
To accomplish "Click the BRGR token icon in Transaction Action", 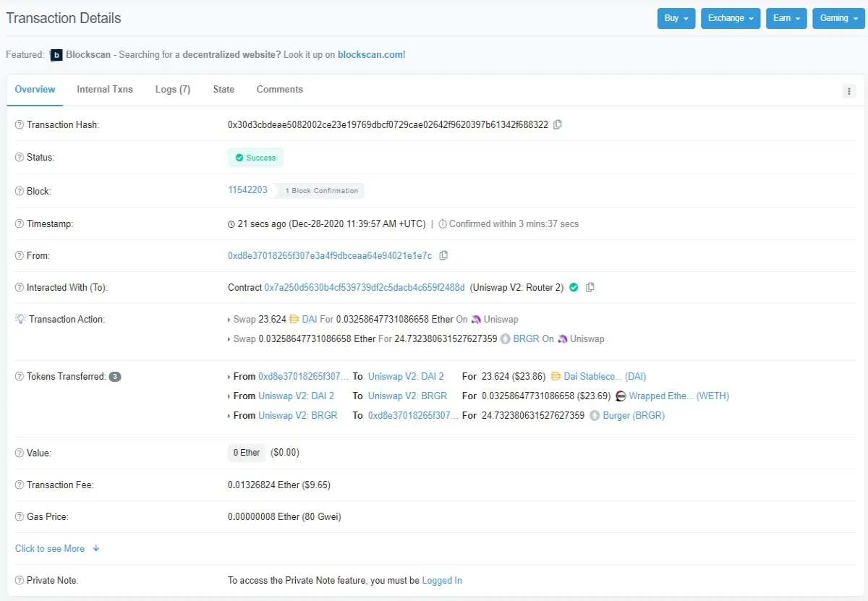I will (x=505, y=338).
